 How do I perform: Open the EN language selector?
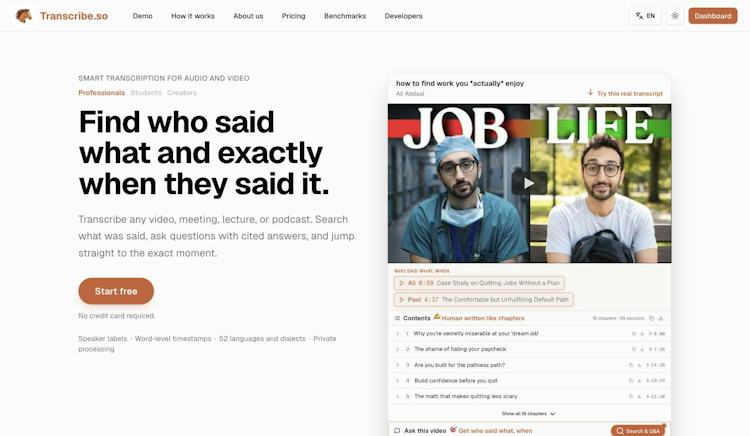pos(645,16)
